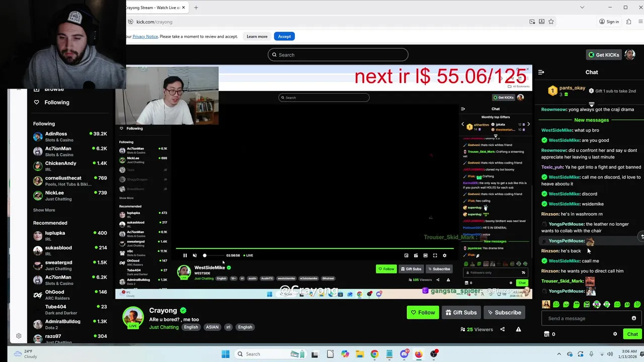Viewport: 644px width, 362px height.
Task: Report the Crayong stream warning icon
Action: [518, 329]
